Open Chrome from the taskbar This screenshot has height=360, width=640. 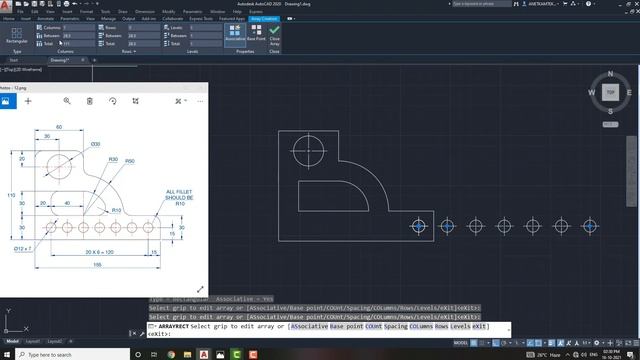(x=171, y=354)
